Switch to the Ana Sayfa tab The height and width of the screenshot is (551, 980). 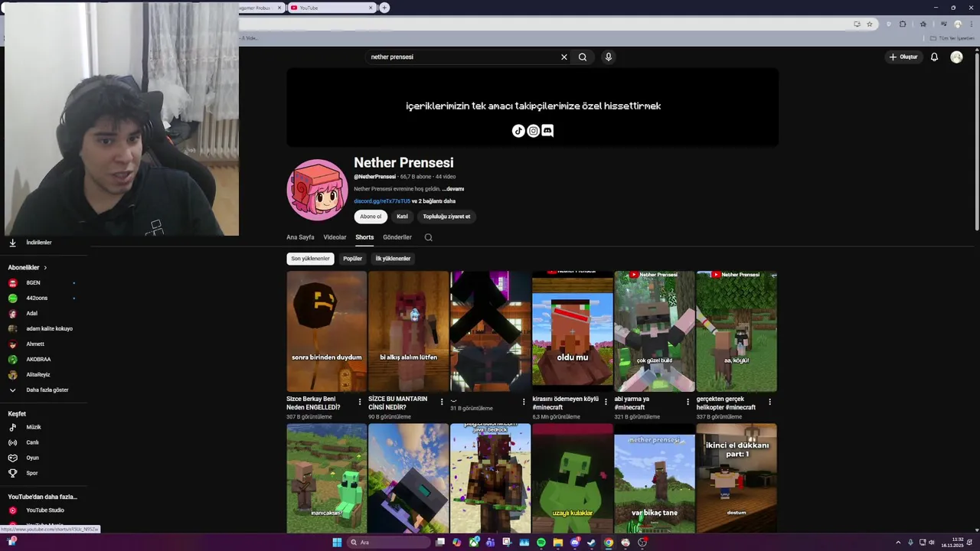point(300,237)
